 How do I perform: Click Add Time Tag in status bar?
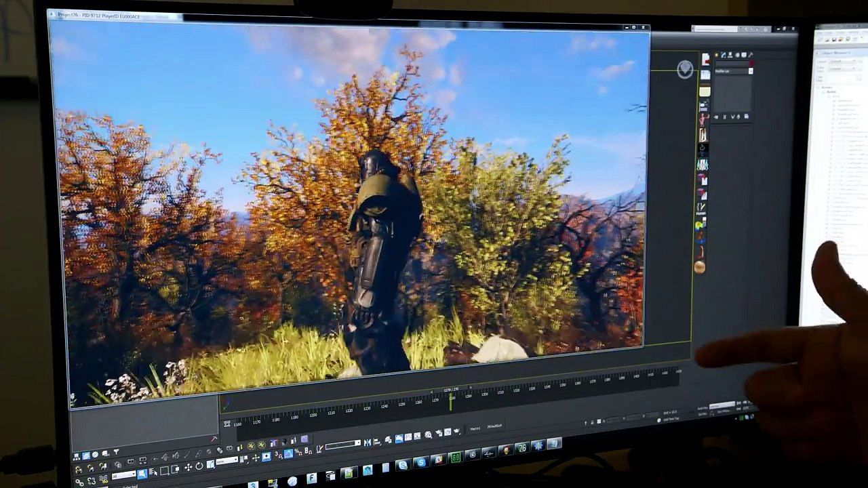tap(670, 420)
